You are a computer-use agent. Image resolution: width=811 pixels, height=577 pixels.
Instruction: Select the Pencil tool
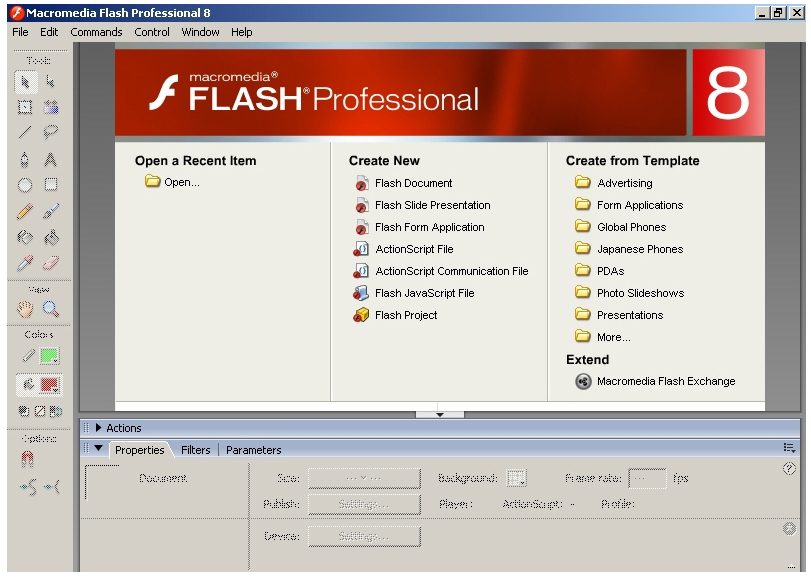(x=25, y=211)
